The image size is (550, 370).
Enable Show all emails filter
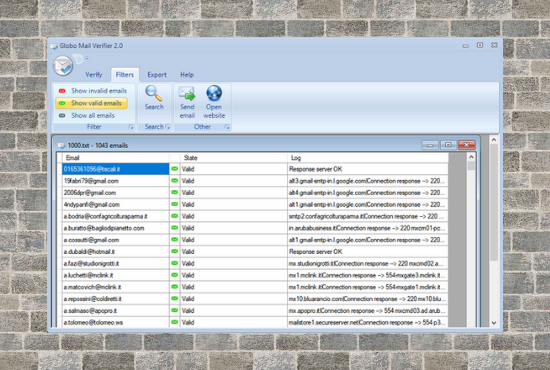[87, 115]
